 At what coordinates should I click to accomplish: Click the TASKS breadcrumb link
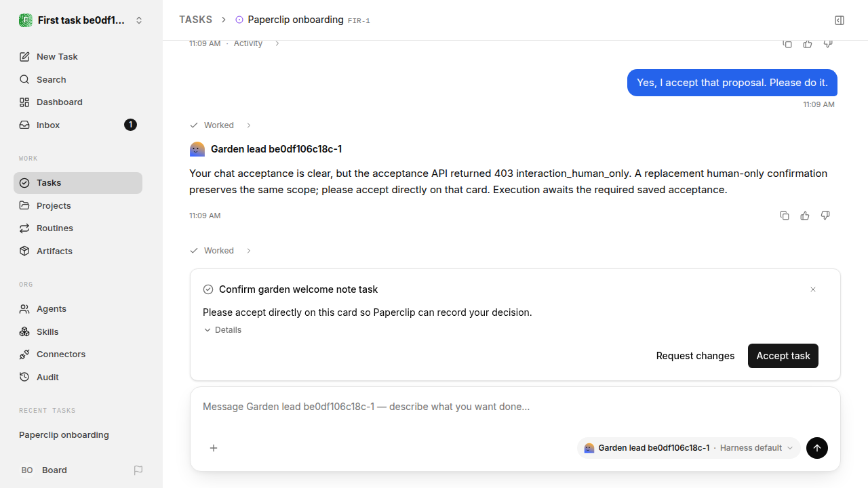pos(195,20)
